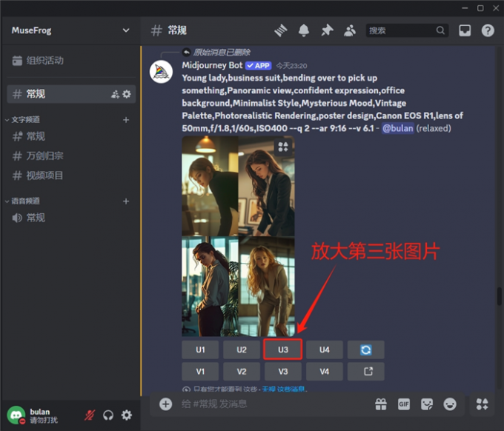
Task: Create variations of image four V4
Action: click(x=325, y=372)
